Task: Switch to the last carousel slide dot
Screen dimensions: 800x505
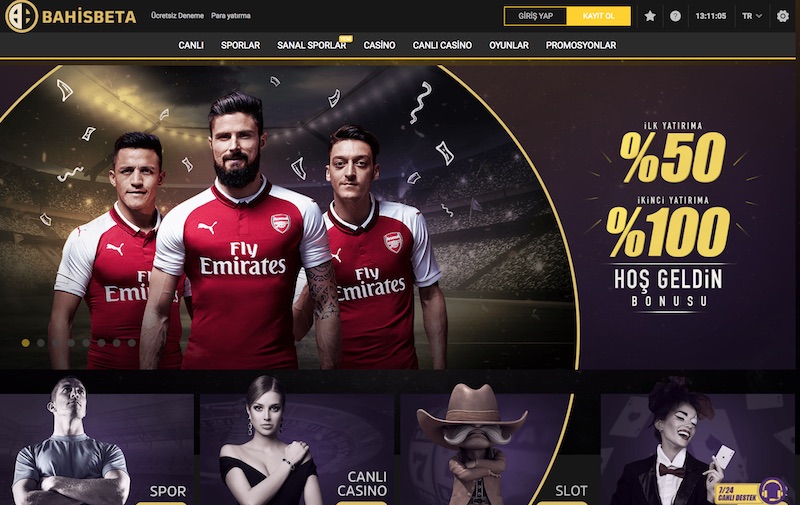Action: coord(132,343)
